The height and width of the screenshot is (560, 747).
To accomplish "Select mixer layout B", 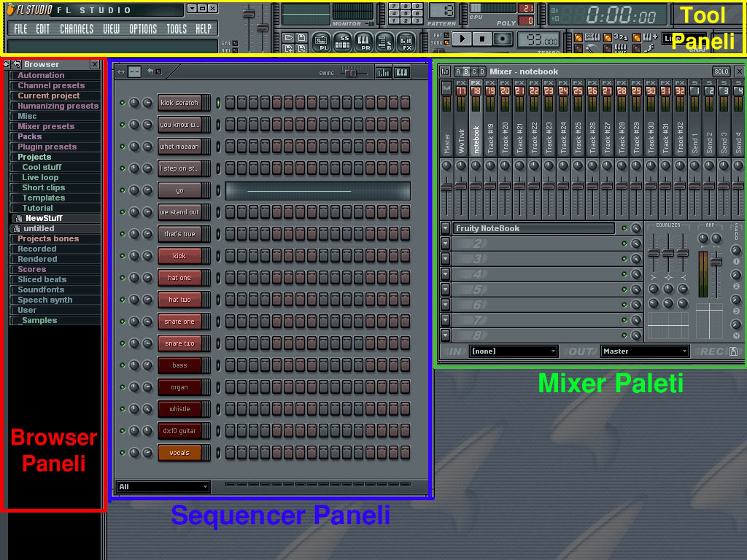I will point(466,71).
